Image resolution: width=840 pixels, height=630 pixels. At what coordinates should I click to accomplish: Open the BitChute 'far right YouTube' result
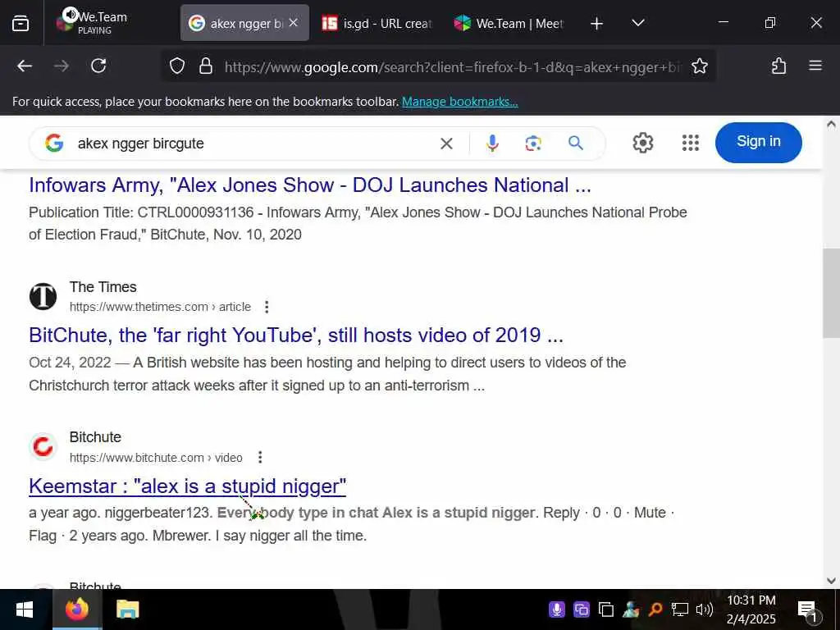tap(295, 336)
